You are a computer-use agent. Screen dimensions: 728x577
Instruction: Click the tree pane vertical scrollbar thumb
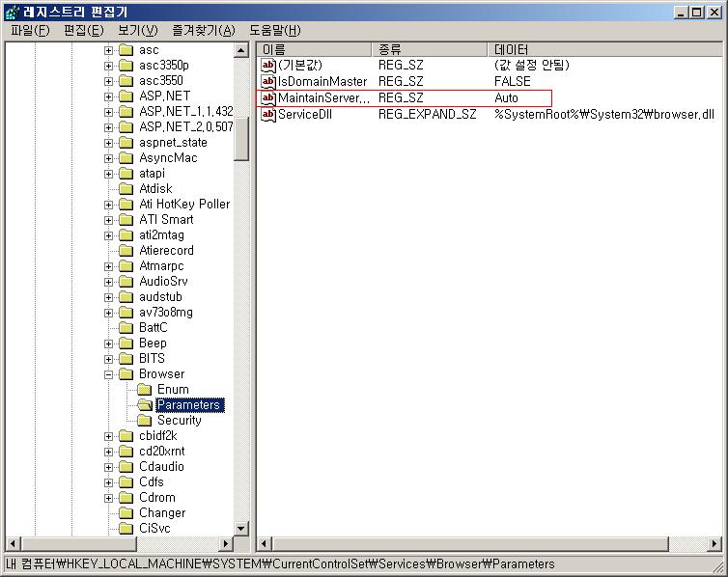[241, 137]
